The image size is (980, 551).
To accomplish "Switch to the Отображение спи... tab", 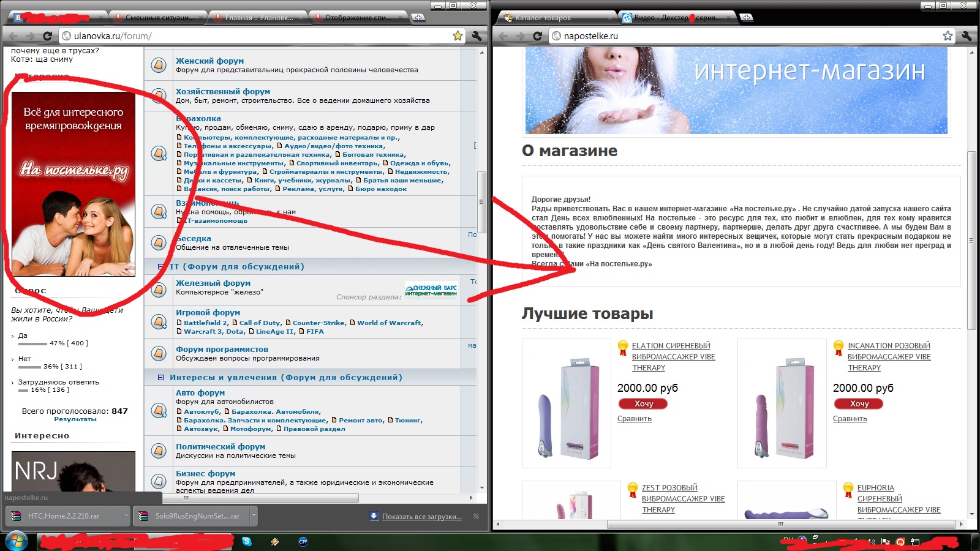I will point(357,18).
